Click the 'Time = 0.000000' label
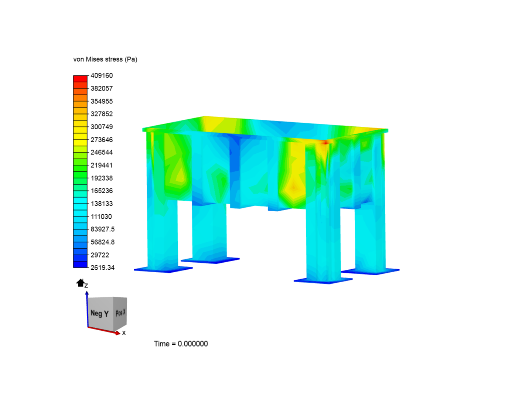This screenshot has width=532, height=399. 181,344
